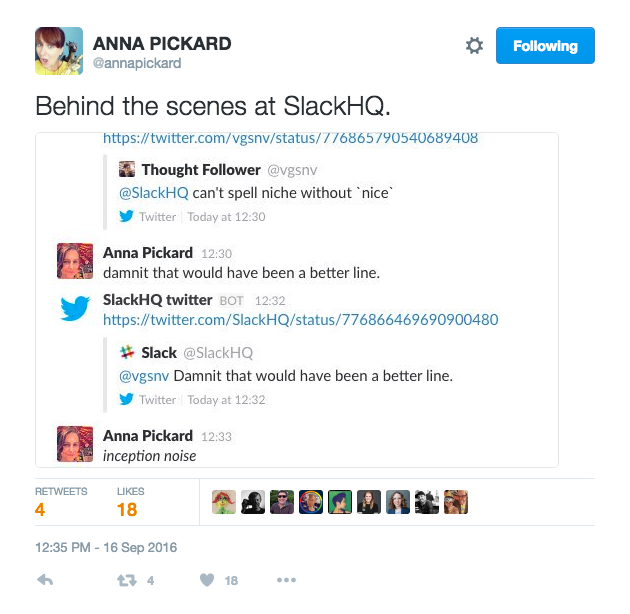Open Anna Pickard's profile avatar
The width and height of the screenshot is (630, 614).
[x=59, y=51]
